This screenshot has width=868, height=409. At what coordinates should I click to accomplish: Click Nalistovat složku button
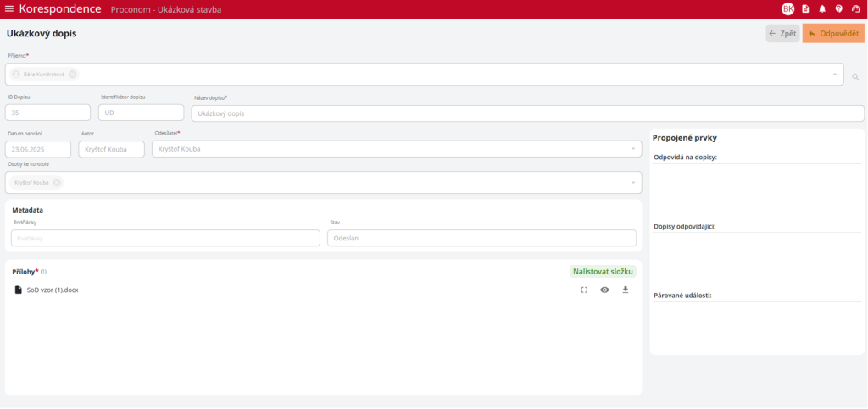pyautogui.click(x=603, y=272)
